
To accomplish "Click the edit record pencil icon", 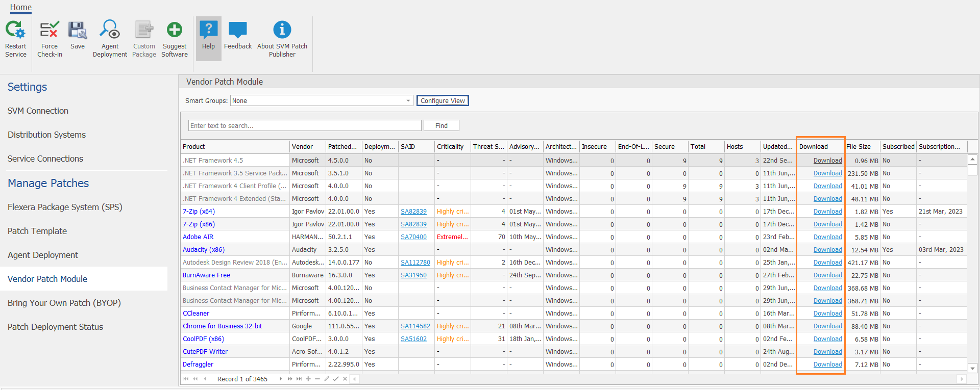I will click(x=327, y=379).
